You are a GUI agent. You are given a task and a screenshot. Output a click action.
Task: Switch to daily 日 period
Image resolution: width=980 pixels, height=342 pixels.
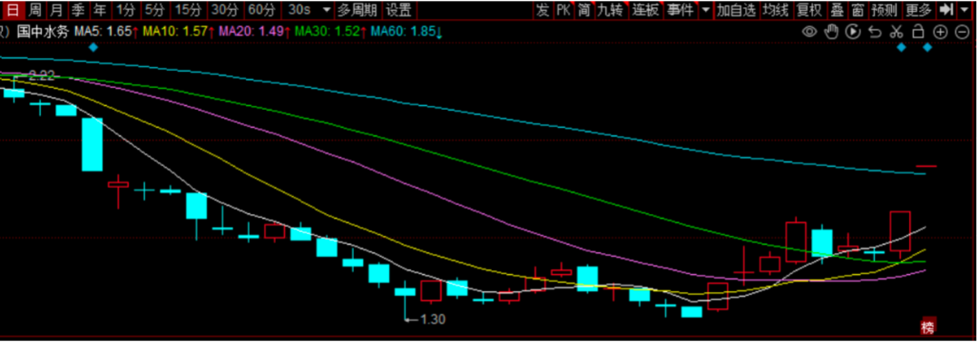[x=13, y=10]
